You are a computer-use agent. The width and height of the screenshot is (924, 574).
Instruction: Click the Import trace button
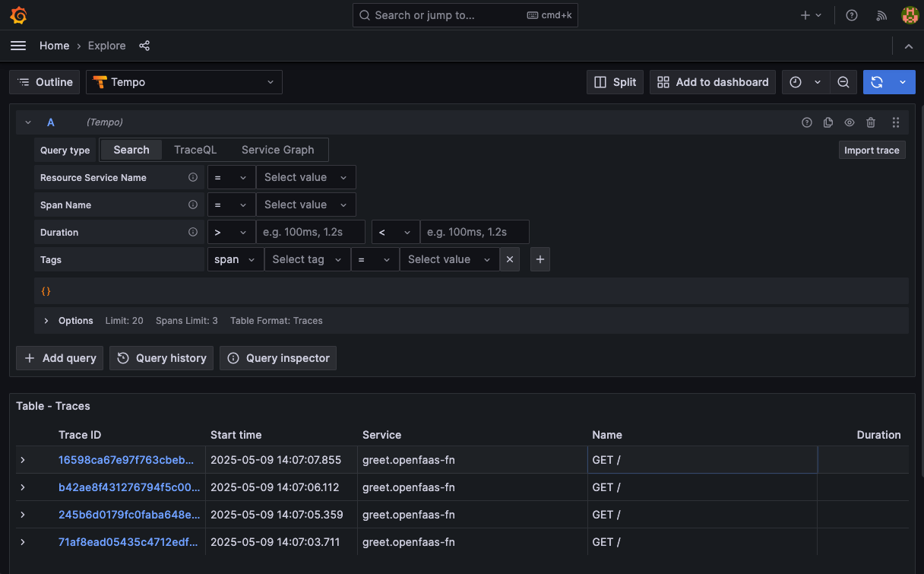coord(872,151)
